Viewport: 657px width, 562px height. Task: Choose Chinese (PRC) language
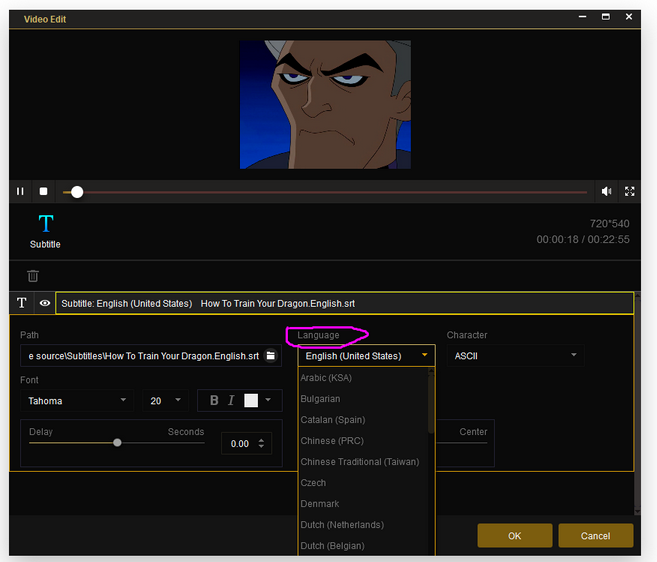(x=332, y=440)
